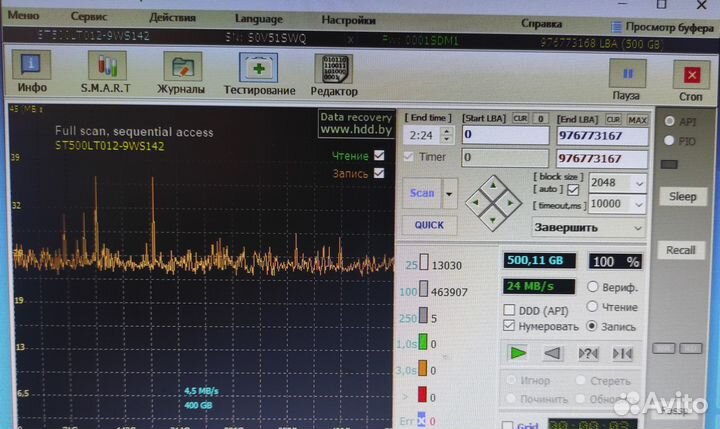The width and height of the screenshot is (720, 429).
Task: Open the timeout 10000 ms dropdown
Action: pos(640,203)
